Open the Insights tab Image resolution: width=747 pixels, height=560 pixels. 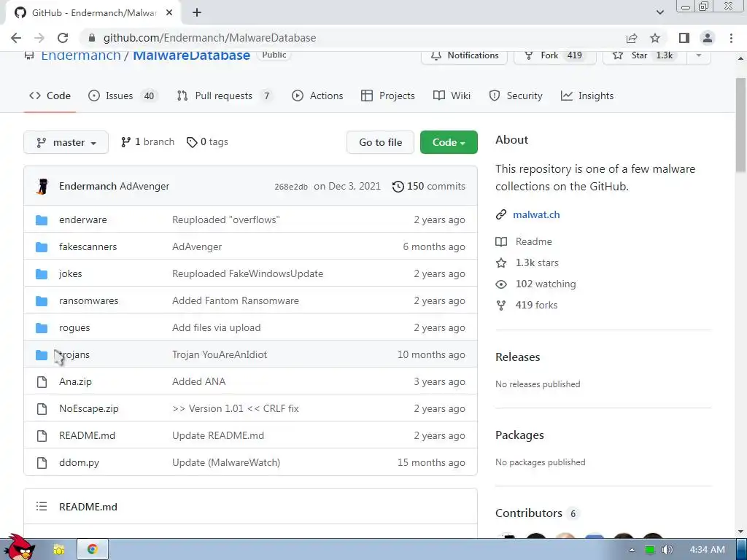tap(587, 96)
